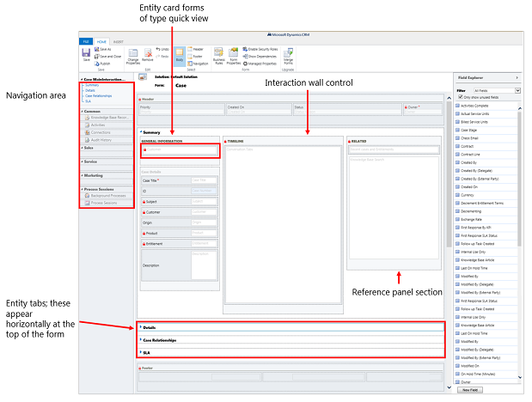Select Footer in the Select group
The image size is (532, 402).
(195, 57)
